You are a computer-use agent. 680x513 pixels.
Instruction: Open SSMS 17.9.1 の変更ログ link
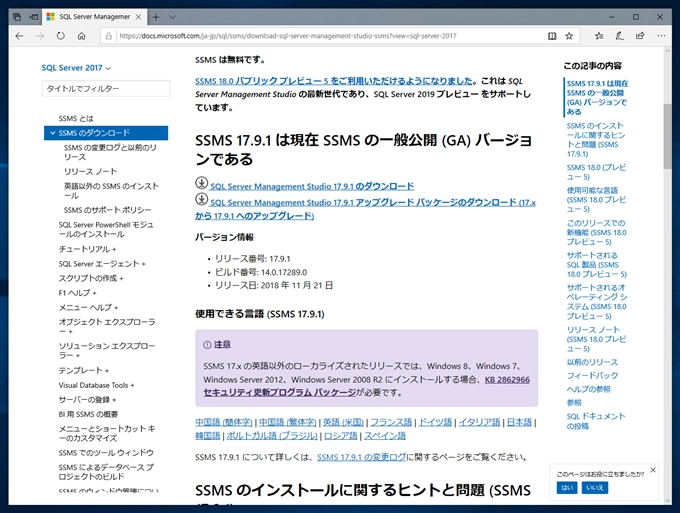pyautogui.click(x=361, y=457)
